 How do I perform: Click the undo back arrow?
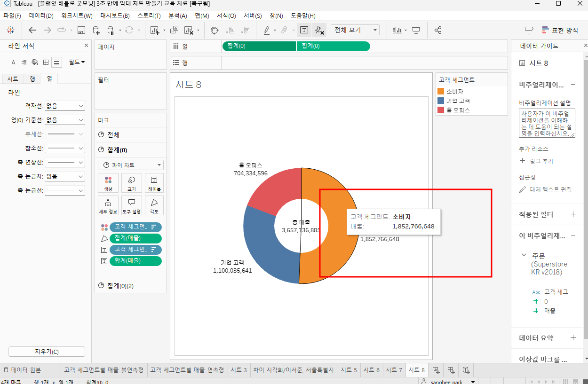32,30
